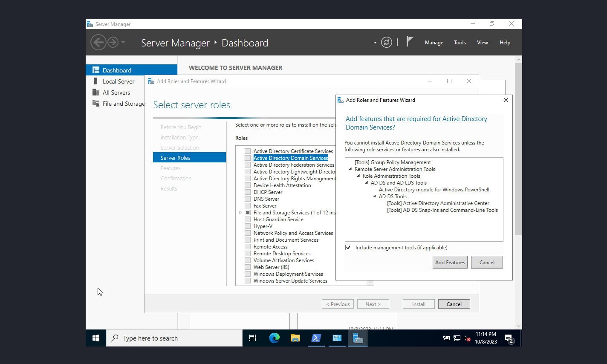Click the Next button in wizard

coord(373,304)
